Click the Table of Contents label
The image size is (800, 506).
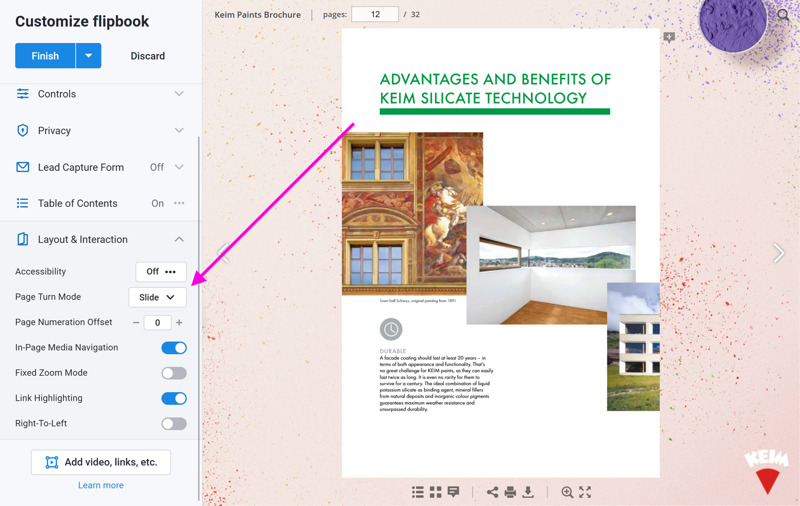(x=78, y=203)
